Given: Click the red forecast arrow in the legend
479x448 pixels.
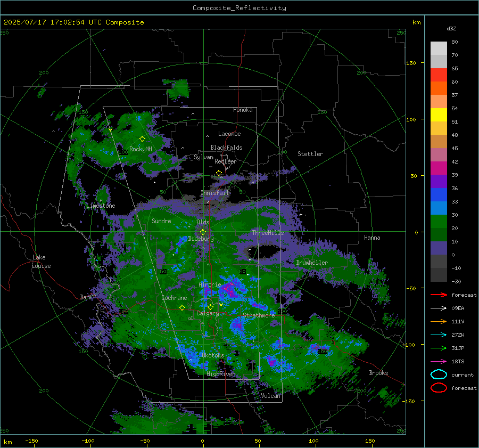Looking at the screenshot, I should (439, 295).
